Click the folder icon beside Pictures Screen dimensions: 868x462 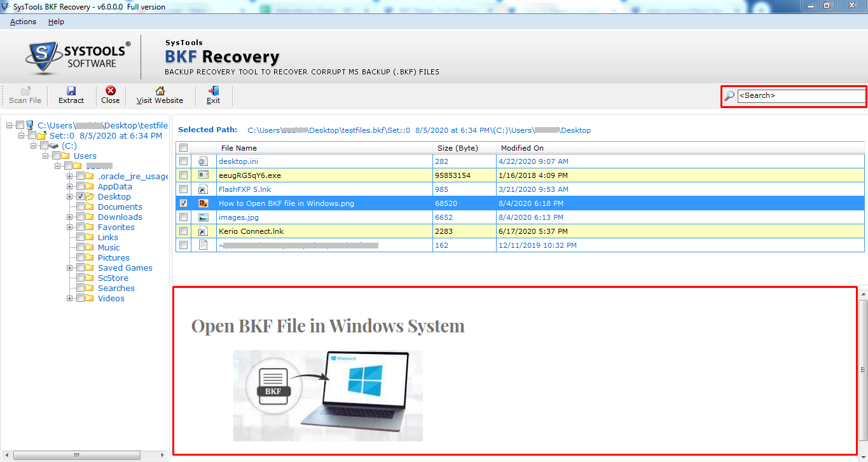(x=90, y=257)
